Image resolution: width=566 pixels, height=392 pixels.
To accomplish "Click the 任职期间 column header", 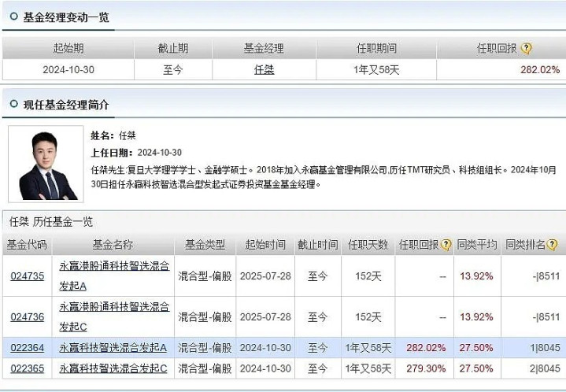I will [376, 48].
